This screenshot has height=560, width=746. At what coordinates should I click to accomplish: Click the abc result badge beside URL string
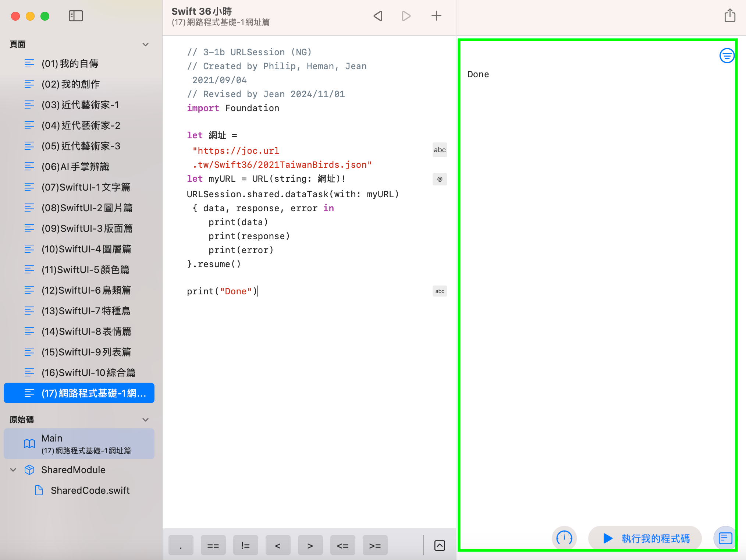coord(440,150)
